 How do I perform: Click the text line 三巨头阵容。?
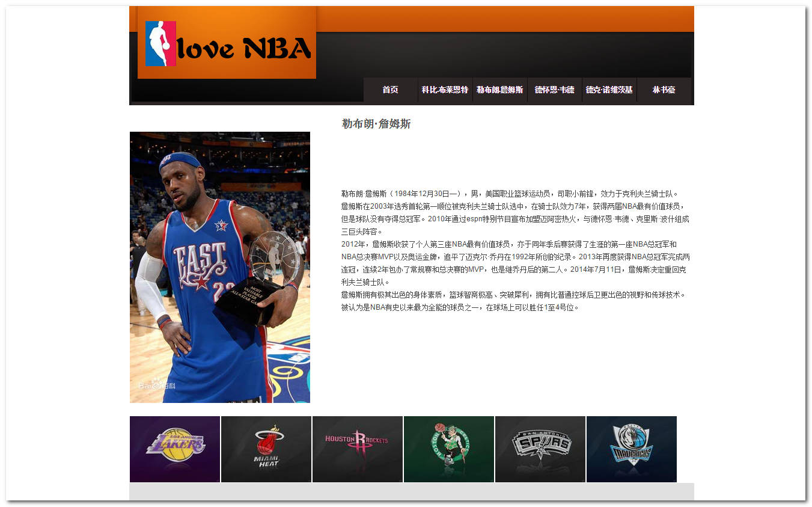[362, 232]
